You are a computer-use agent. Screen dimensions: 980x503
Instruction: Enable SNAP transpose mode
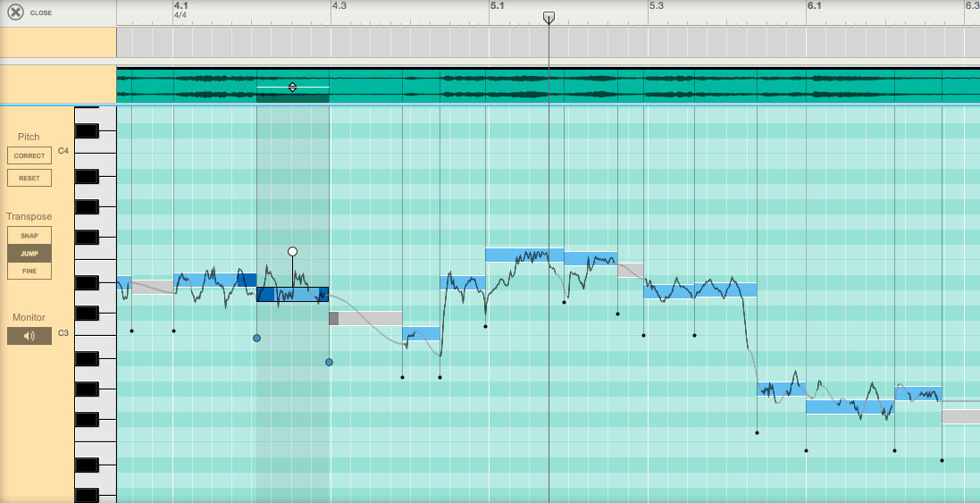pyautogui.click(x=29, y=235)
